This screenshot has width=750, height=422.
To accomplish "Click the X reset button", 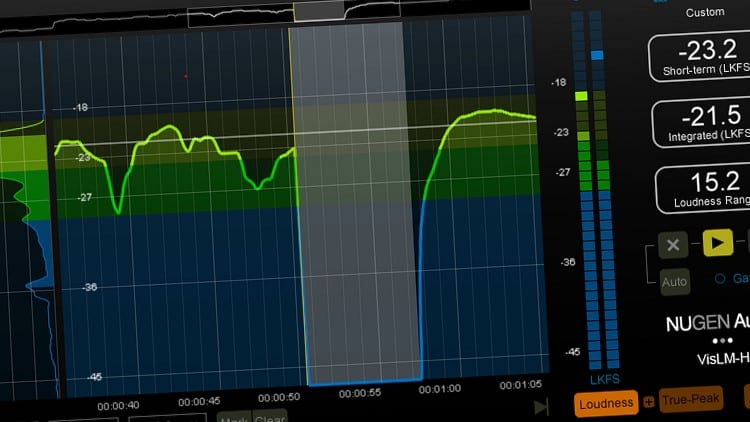I will (x=674, y=244).
